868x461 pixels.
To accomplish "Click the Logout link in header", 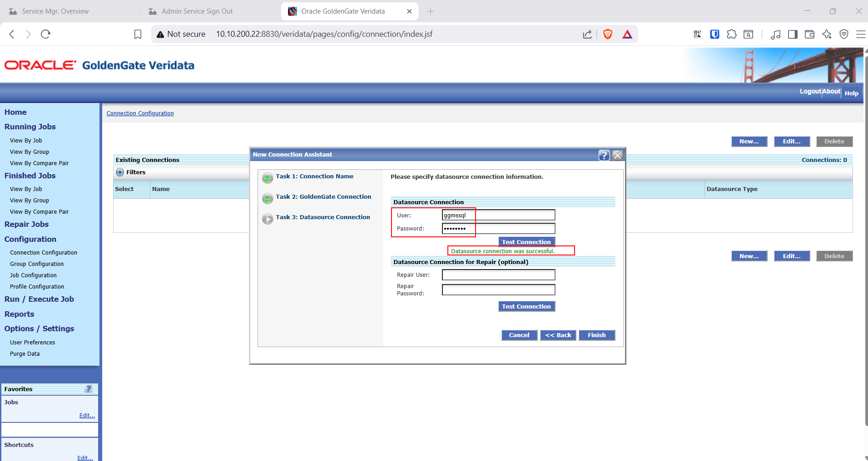I will (810, 91).
